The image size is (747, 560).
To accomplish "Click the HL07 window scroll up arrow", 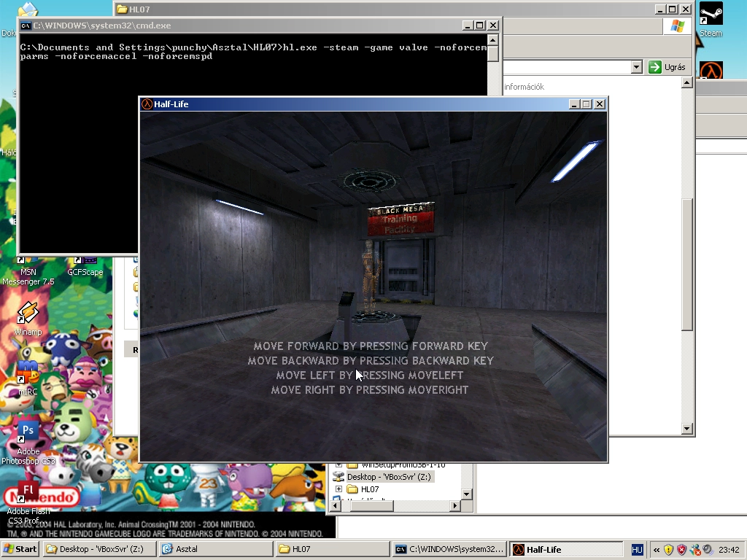I will pyautogui.click(x=686, y=83).
